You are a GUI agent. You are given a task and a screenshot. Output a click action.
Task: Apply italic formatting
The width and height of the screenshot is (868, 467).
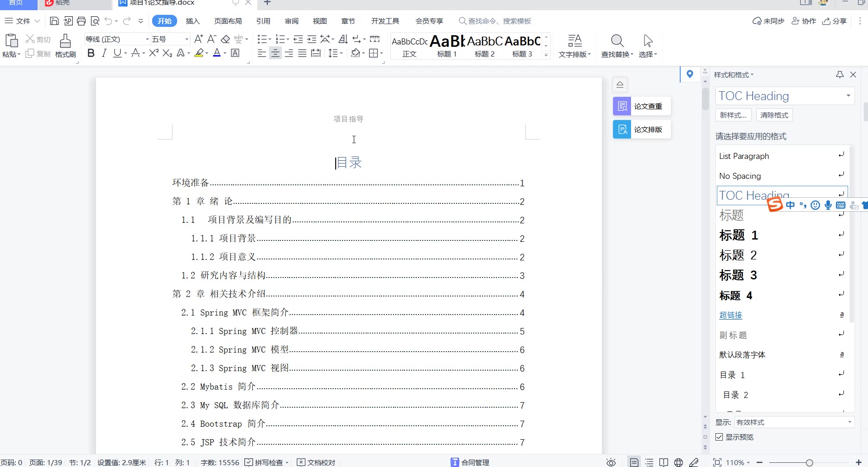coord(104,53)
